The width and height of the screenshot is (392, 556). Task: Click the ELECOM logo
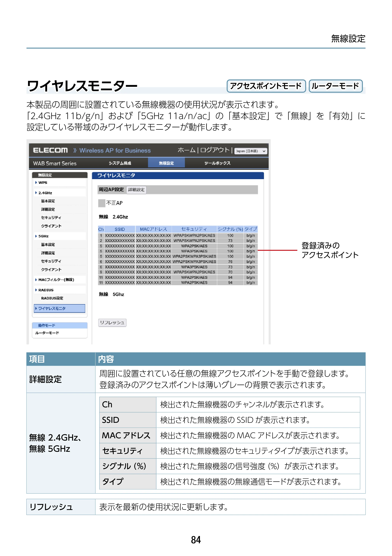point(50,150)
